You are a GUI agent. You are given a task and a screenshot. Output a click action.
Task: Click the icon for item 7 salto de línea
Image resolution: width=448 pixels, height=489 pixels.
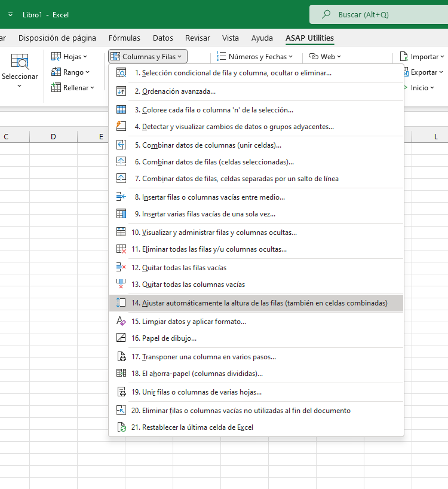tap(121, 178)
